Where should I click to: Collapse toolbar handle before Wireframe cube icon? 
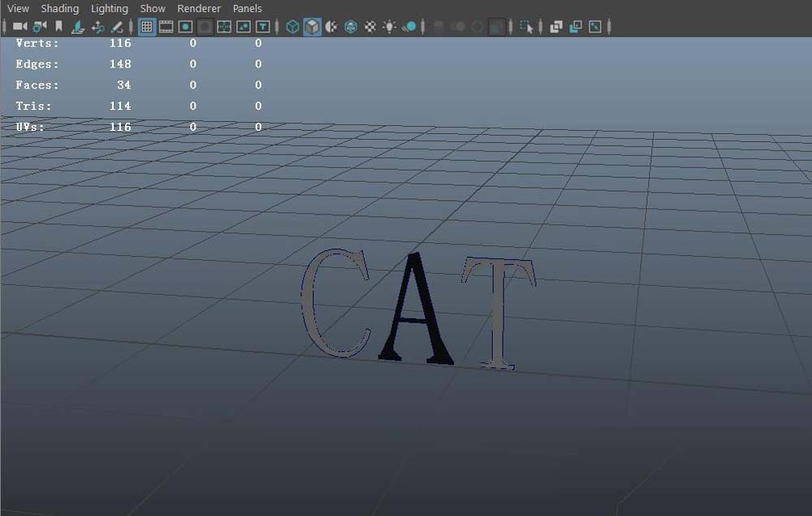coord(277,27)
